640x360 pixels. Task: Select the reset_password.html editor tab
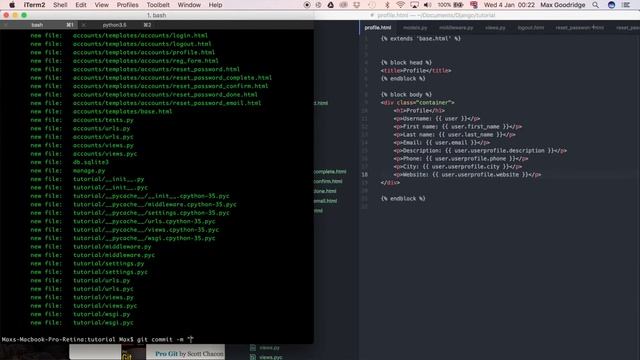tap(580, 27)
